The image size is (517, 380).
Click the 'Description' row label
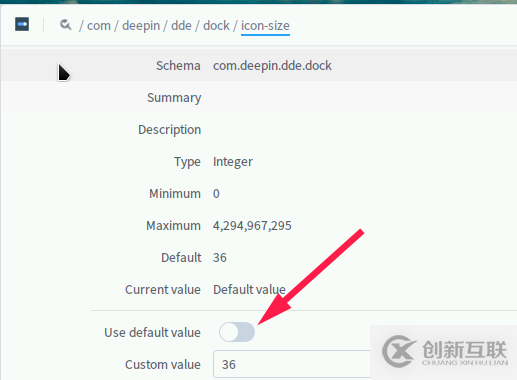tap(170, 130)
